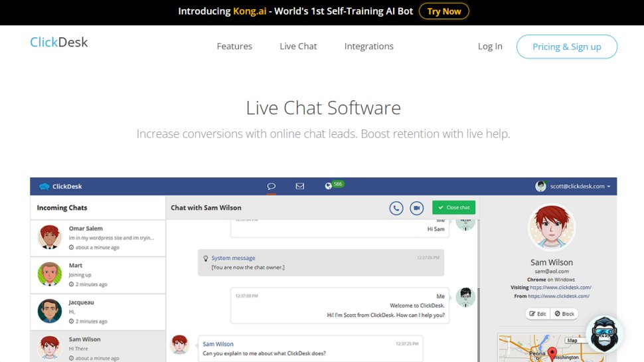Click the 'Live Chat Software' heading
The image size is (644, 362).
pyautogui.click(x=323, y=108)
